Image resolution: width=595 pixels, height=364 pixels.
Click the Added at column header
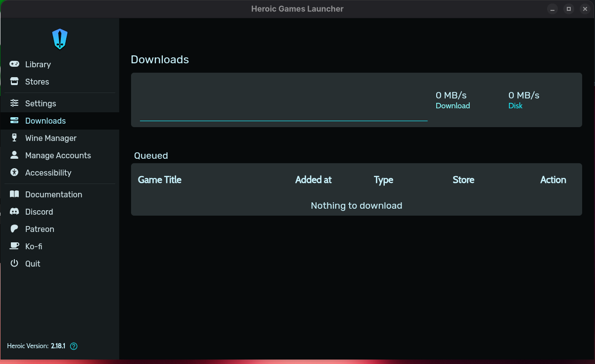coord(314,180)
